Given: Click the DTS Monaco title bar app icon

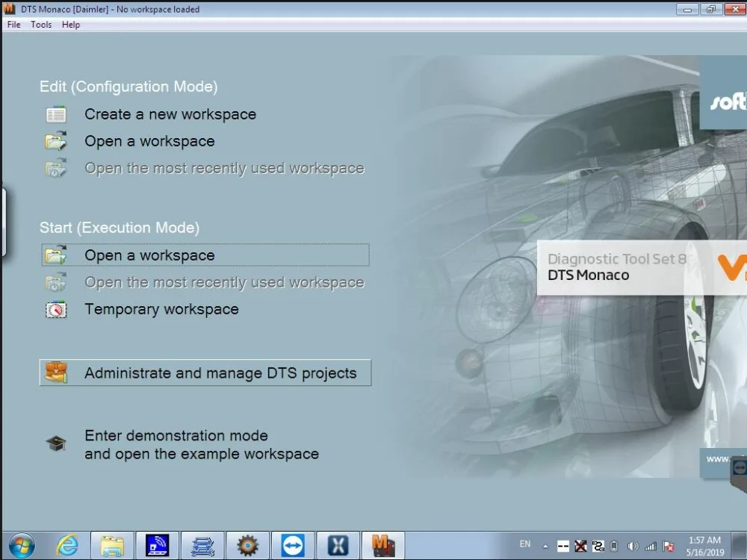Looking at the screenshot, I should point(8,8).
